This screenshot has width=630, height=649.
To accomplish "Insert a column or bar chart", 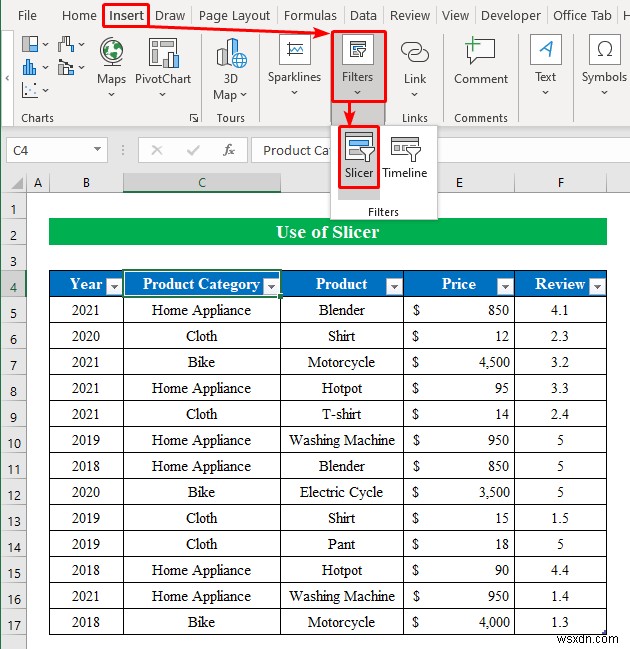I will tap(29, 67).
